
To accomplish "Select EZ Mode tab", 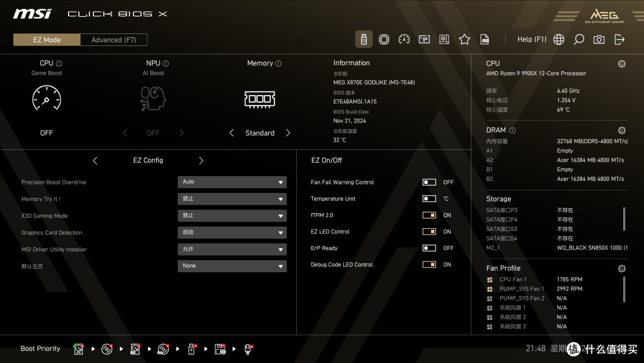I will [47, 40].
